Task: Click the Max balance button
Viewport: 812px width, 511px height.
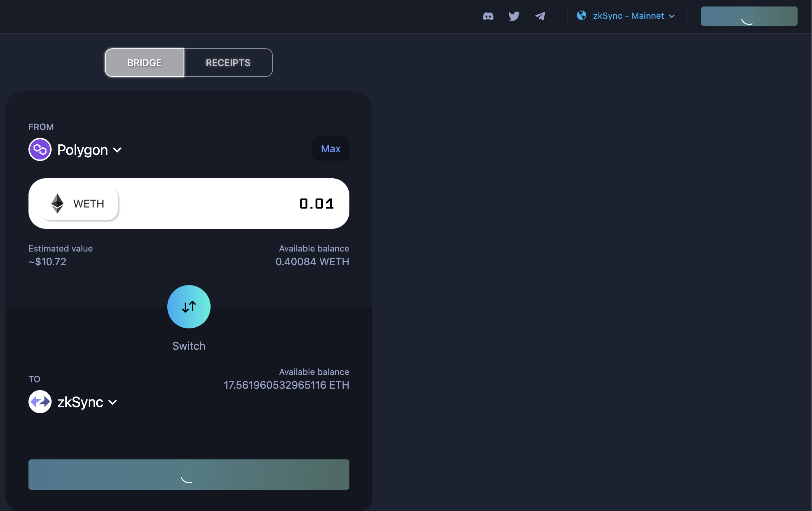Action: coord(330,148)
